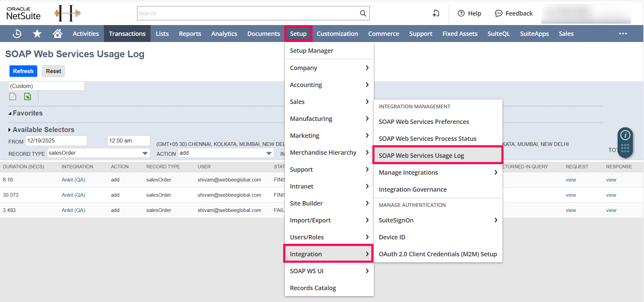The width and height of the screenshot is (644, 302).
Task: Open the Help link in header
Action: click(469, 13)
